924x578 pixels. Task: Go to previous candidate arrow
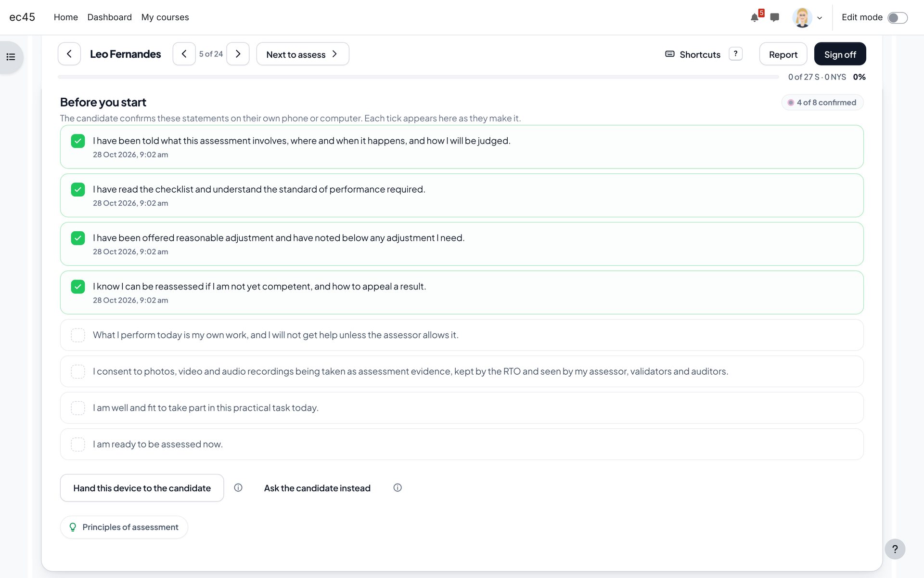tap(184, 54)
